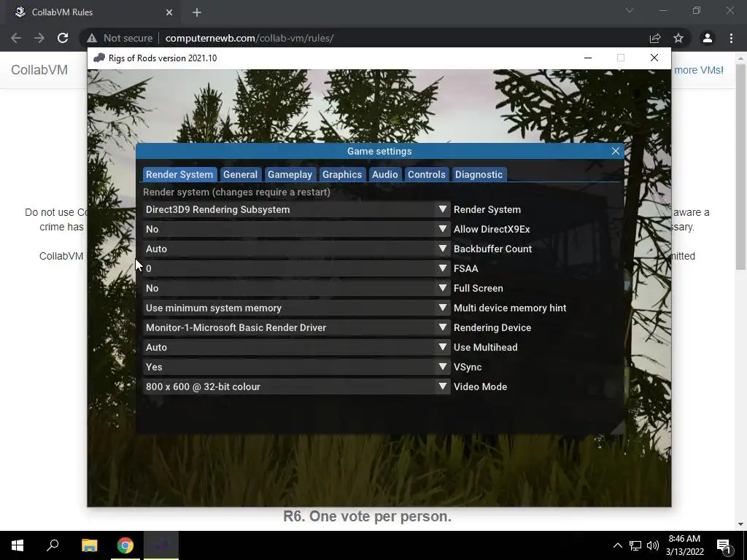Open the Chrome profile menu
The image size is (747, 560).
click(708, 38)
